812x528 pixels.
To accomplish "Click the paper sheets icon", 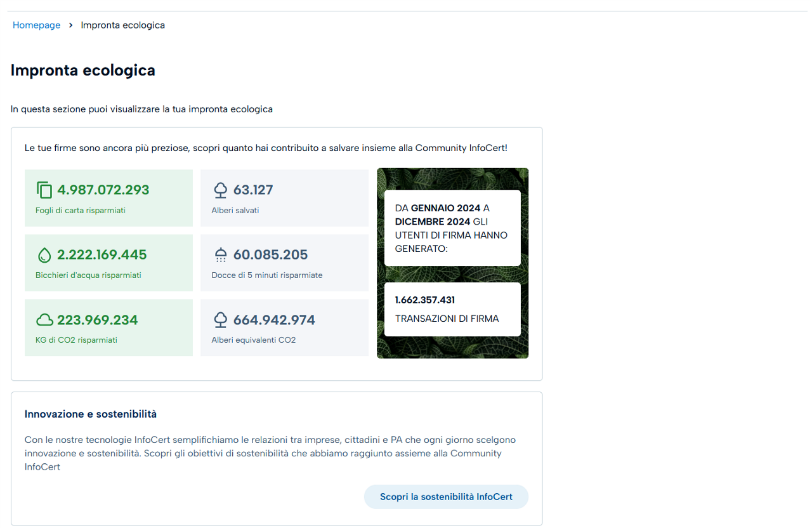I will point(44,190).
